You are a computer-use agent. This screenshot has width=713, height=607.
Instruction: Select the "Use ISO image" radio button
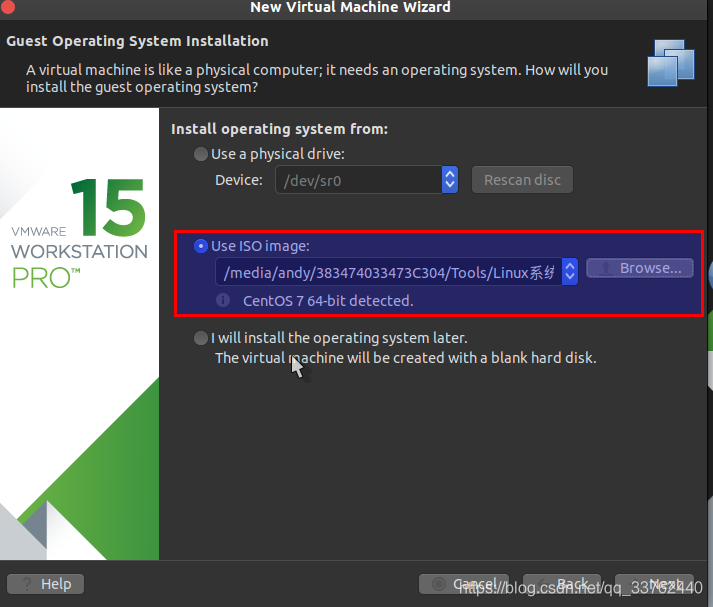pyautogui.click(x=201, y=246)
